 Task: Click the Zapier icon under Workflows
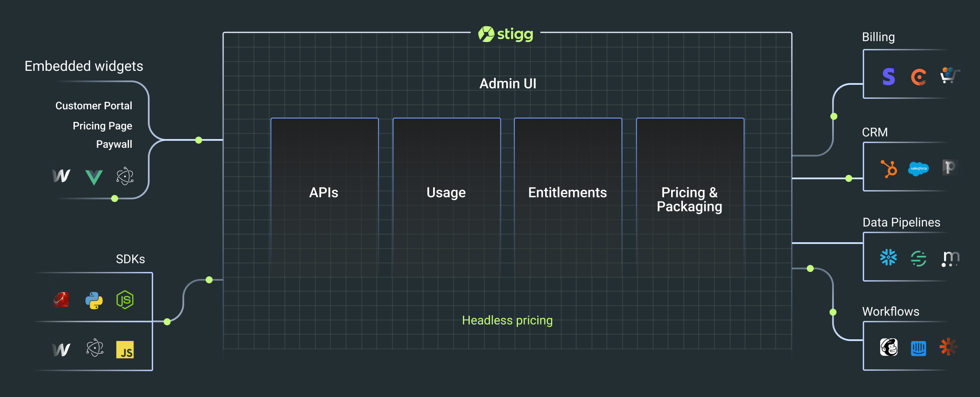(x=948, y=347)
